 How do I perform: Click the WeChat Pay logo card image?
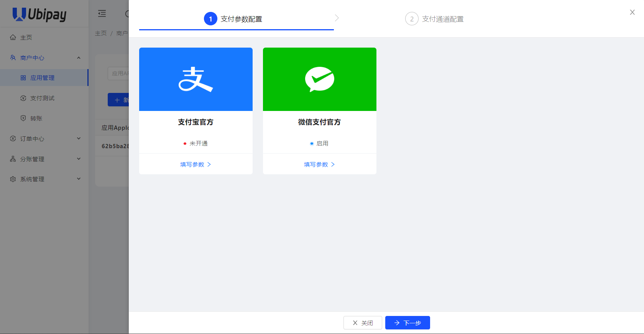click(319, 79)
